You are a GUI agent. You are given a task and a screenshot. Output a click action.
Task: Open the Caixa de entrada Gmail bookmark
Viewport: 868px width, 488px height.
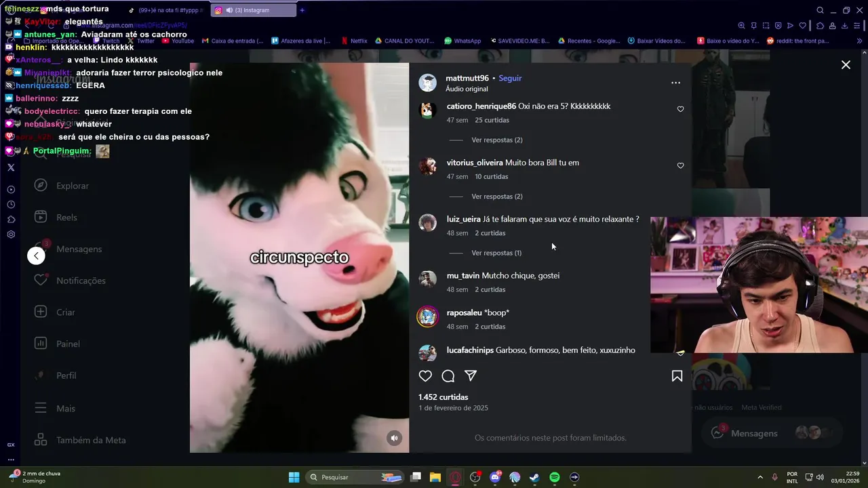pos(233,41)
